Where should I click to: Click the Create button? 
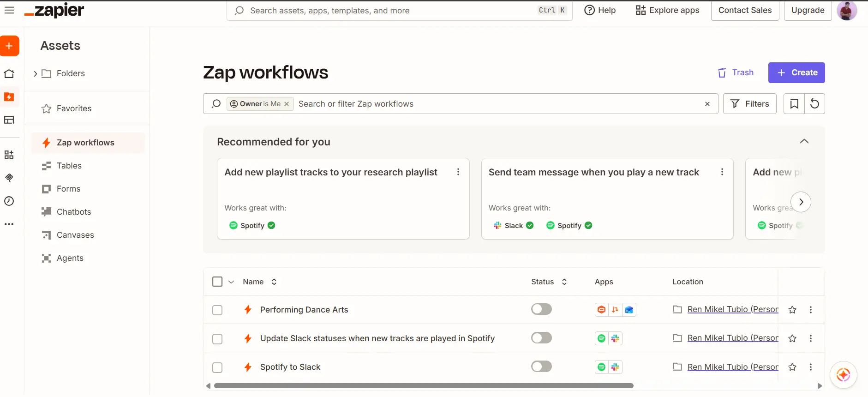796,72
